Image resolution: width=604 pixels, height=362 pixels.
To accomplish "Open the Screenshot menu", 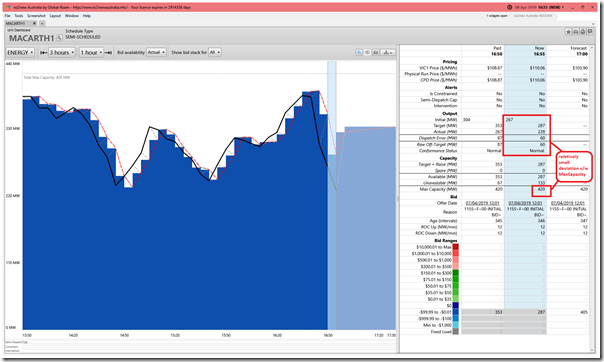I will (x=36, y=16).
